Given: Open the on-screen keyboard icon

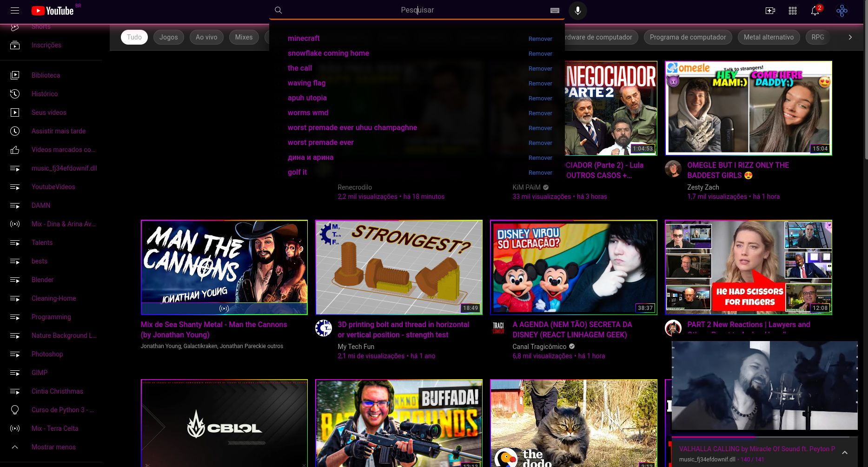Looking at the screenshot, I should pyautogui.click(x=555, y=10).
